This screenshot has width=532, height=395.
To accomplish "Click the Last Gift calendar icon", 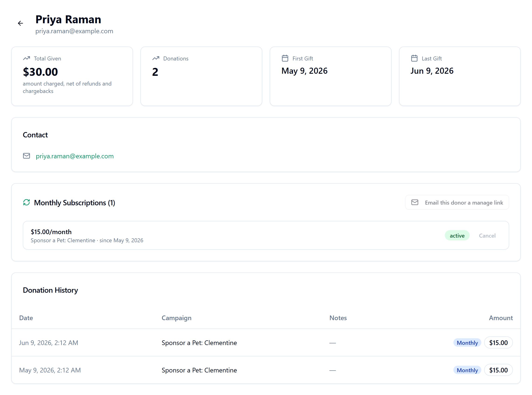I will point(414,58).
